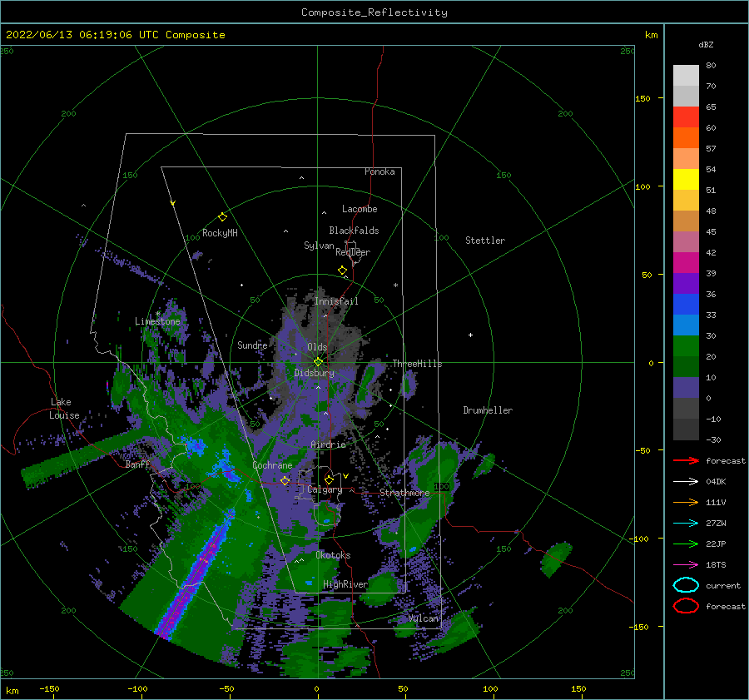
Task: Pick the light blue swatch below 33 dBZ
Action: point(686,325)
